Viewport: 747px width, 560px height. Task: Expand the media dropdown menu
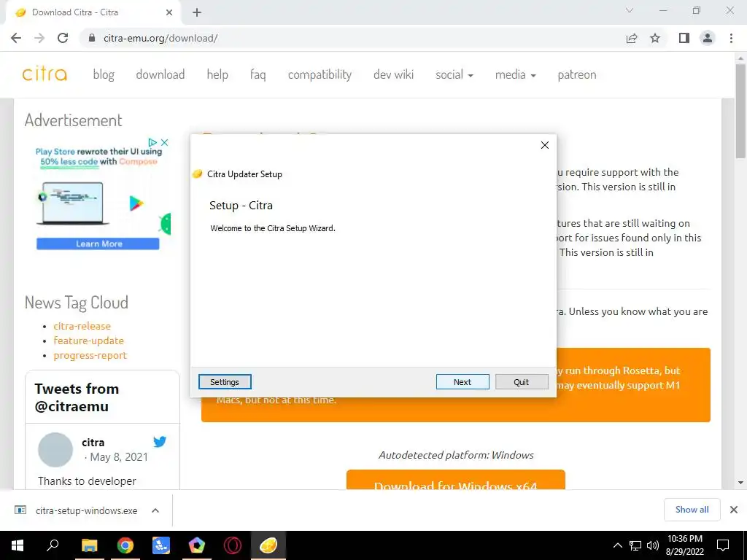pyautogui.click(x=516, y=75)
